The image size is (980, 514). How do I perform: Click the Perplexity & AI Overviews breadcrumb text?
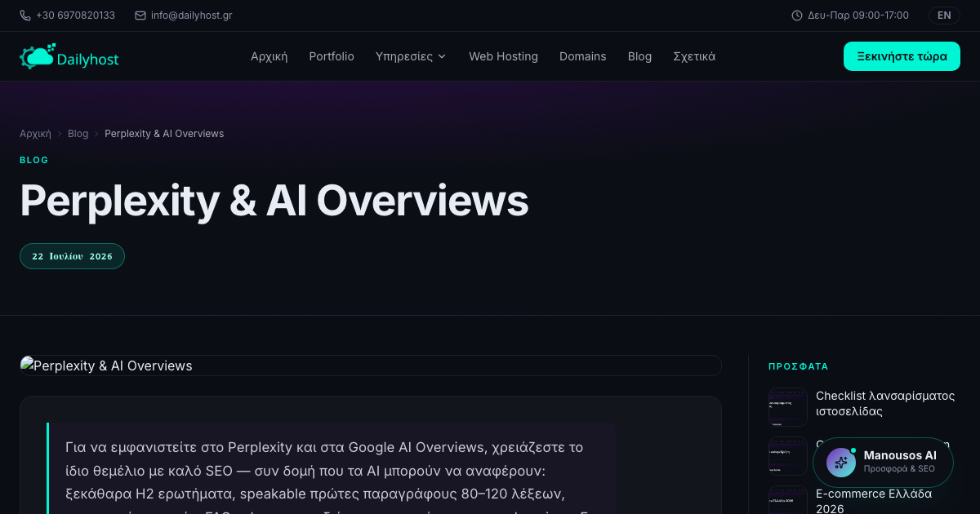(x=164, y=134)
